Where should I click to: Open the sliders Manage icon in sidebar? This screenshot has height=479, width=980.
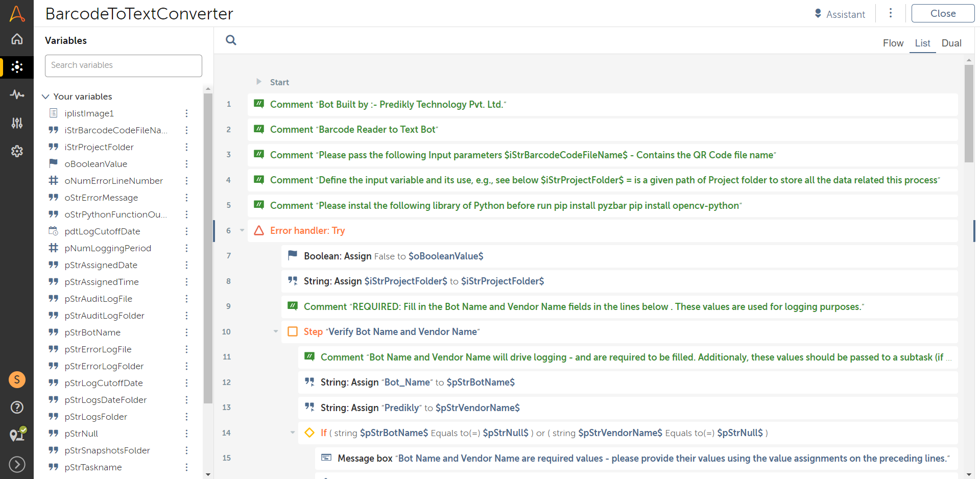tap(17, 123)
